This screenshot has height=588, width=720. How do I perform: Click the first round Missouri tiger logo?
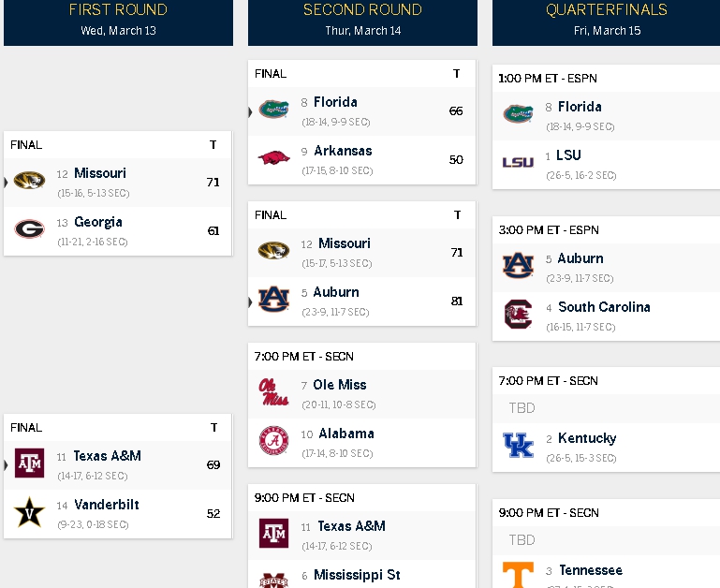(29, 180)
